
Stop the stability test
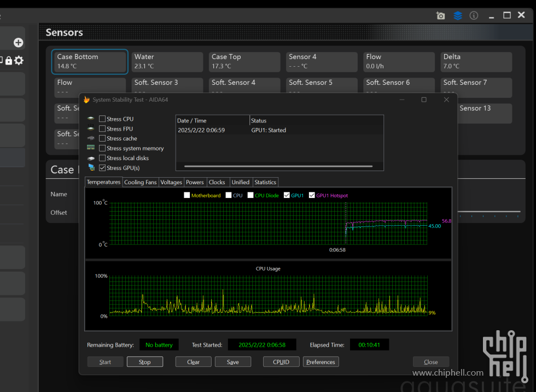145,362
